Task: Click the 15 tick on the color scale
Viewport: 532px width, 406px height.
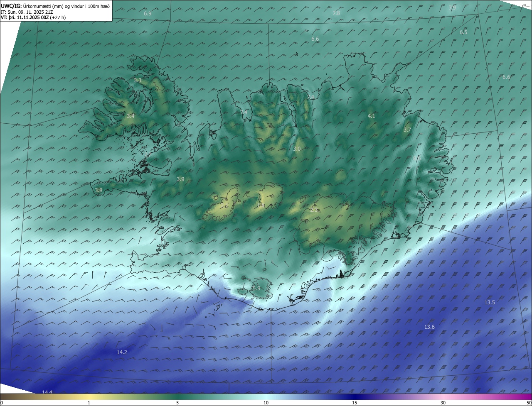Action: (355, 403)
